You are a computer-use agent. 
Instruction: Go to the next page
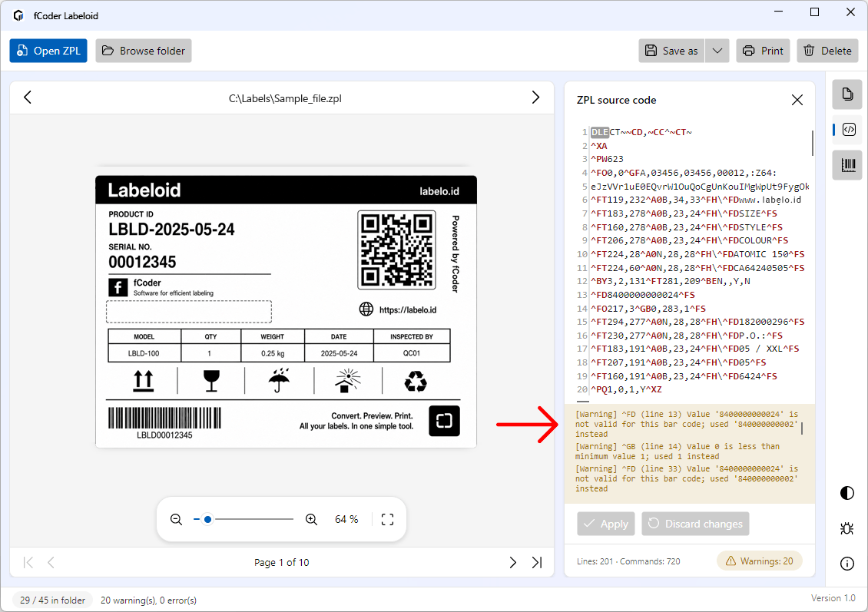[512, 563]
